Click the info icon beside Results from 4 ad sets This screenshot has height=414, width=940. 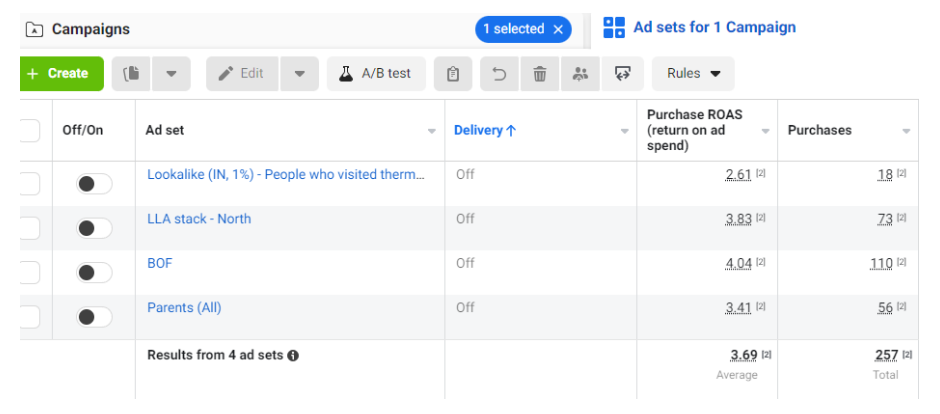[x=293, y=355]
